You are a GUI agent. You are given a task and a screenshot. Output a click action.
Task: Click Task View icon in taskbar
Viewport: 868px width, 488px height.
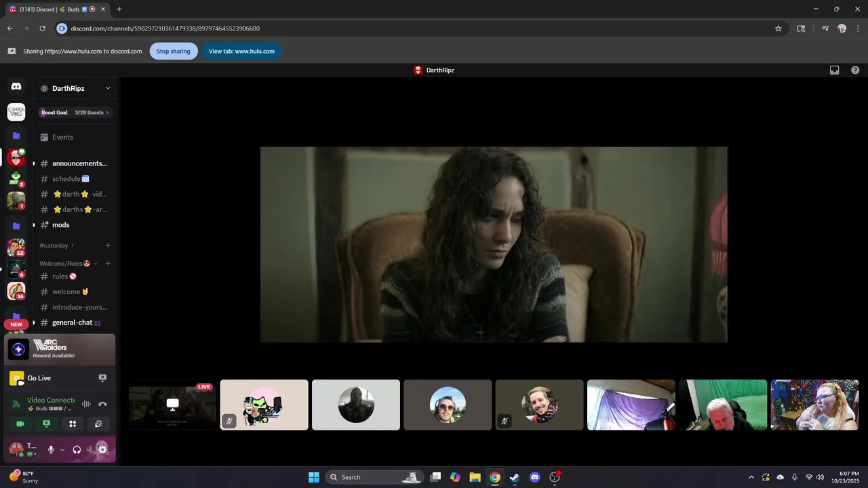point(435,477)
